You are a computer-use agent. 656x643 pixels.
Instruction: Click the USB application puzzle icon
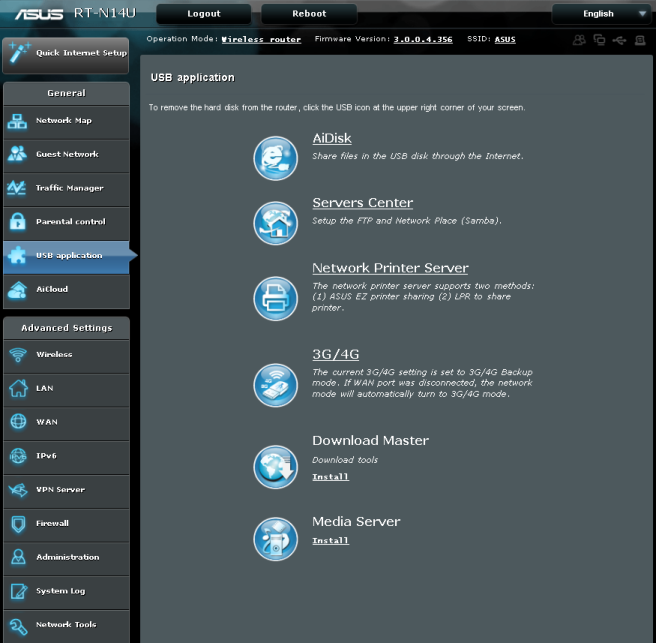tap(17, 255)
